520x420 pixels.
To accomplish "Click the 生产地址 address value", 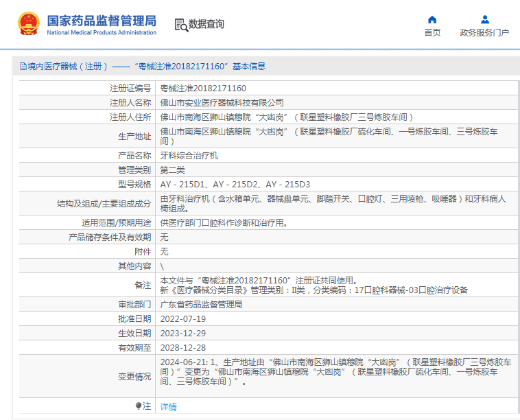I will coord(329,136).
